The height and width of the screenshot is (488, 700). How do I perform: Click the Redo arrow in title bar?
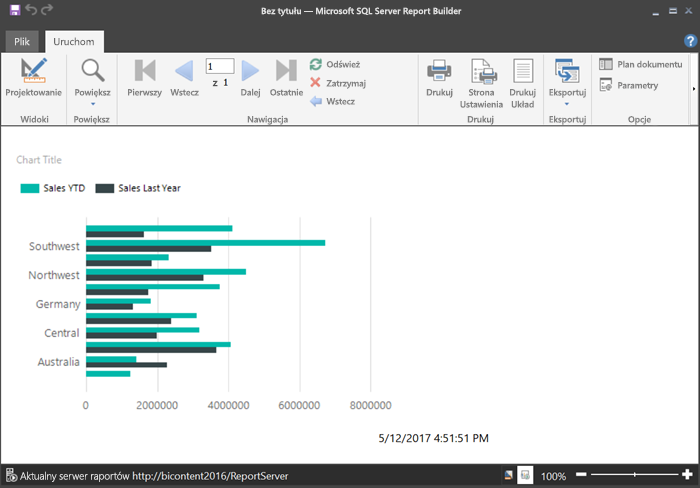coord(47,9)
